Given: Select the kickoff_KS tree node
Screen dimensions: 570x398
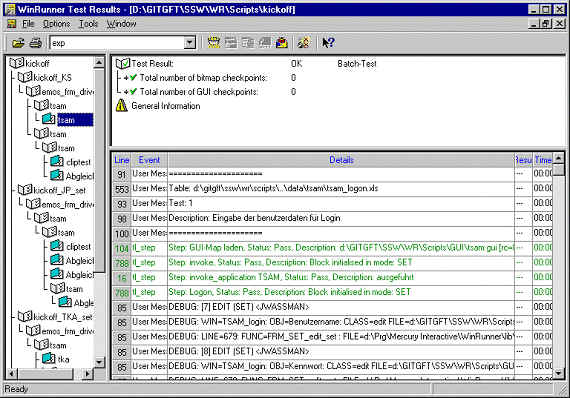Looking at the screenshot, I should (52, 78).
